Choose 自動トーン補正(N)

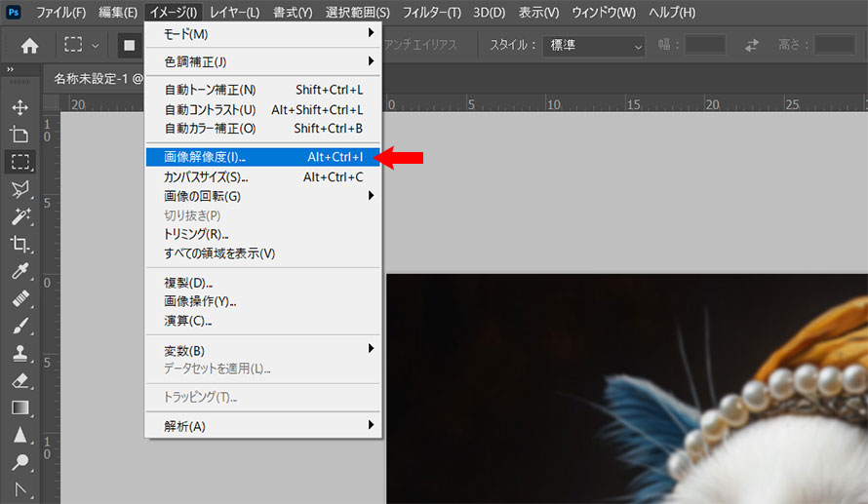[263, 90]
